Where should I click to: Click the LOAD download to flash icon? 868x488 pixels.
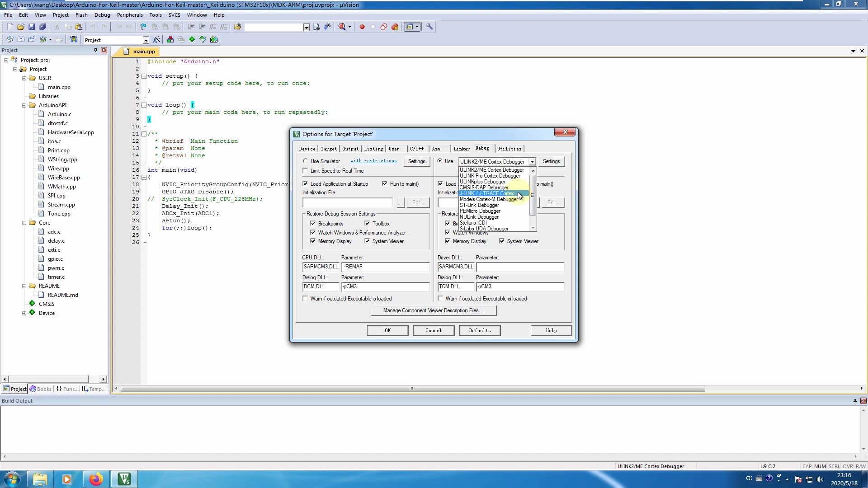pyautogui.click(x=74, y=39)
